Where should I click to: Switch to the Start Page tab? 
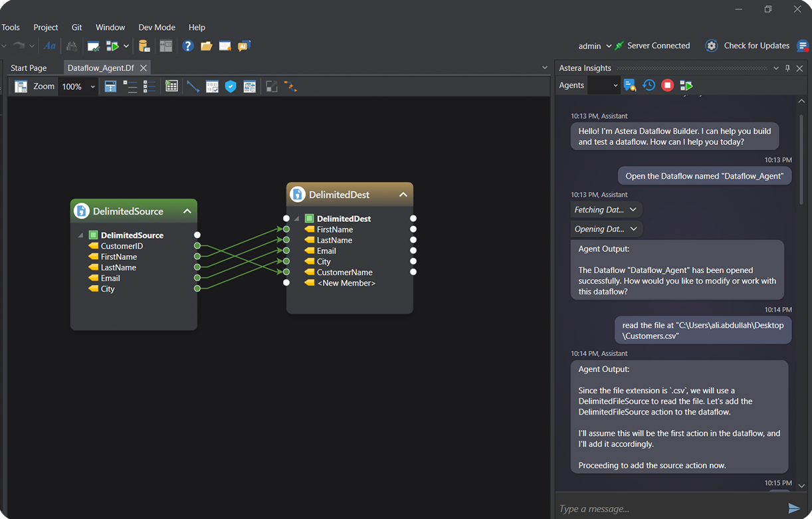pyautogui.click(x=29, y=68)
